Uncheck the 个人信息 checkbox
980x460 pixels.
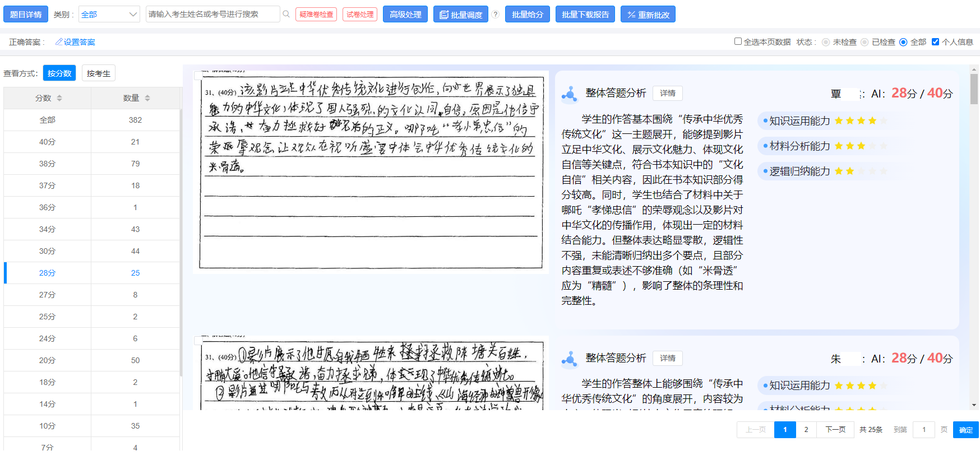[x=935, y=41]
